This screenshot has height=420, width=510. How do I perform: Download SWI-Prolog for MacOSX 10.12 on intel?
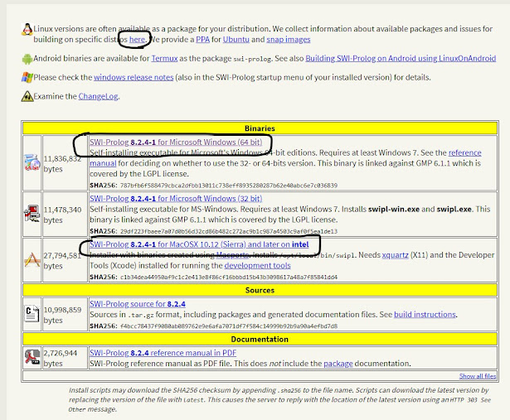[x=198, y=246]
